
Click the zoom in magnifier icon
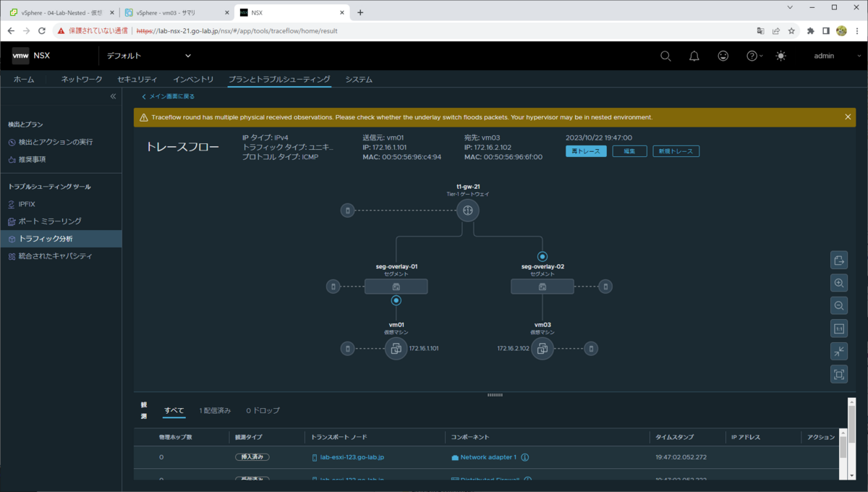(x=839, y=284)
